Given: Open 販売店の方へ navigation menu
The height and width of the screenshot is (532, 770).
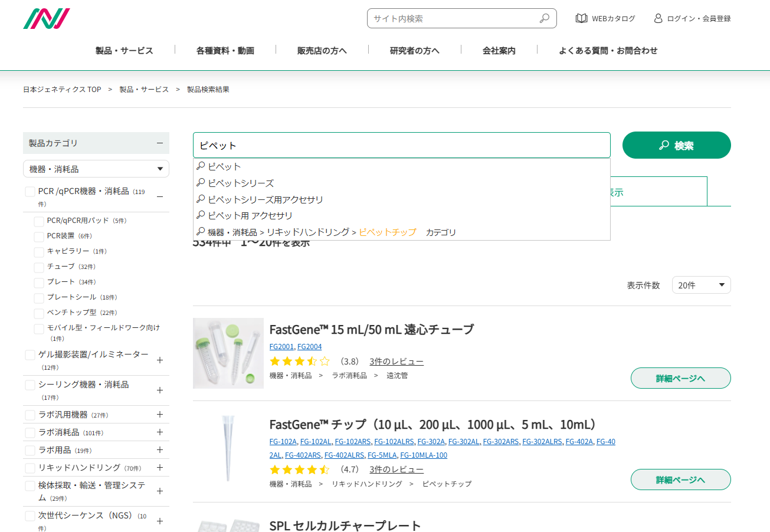Looking at the screenshot, I should click(322, 51).
